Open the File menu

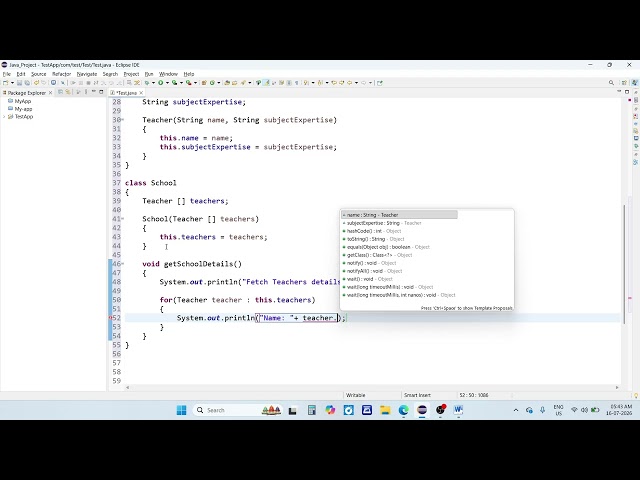[7, 74]
